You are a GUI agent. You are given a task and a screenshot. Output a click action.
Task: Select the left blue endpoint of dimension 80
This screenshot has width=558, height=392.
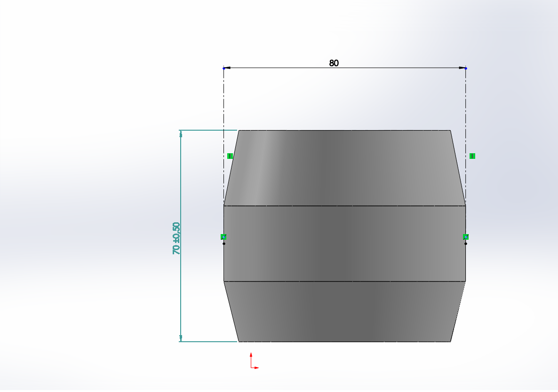coord(223,68)
